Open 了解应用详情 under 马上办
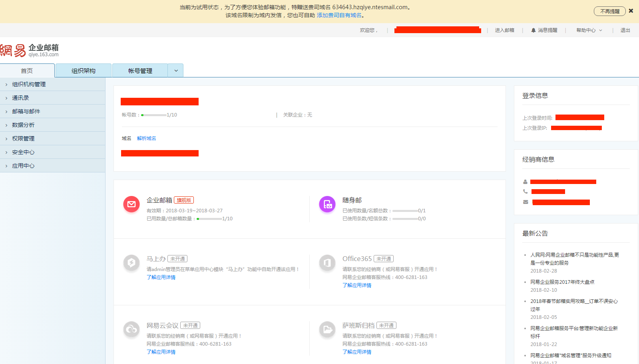The width and height of the screenshot is (639, 364). pos(161,277)
